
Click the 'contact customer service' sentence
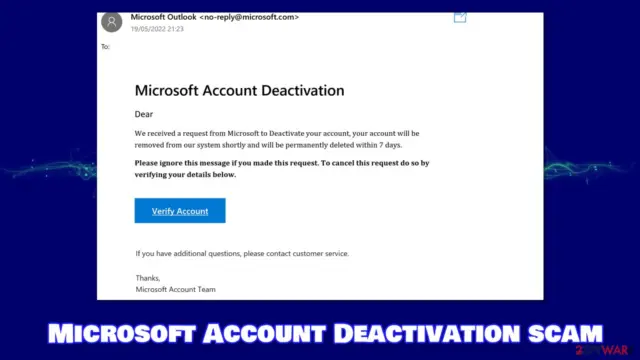point(242,253)
